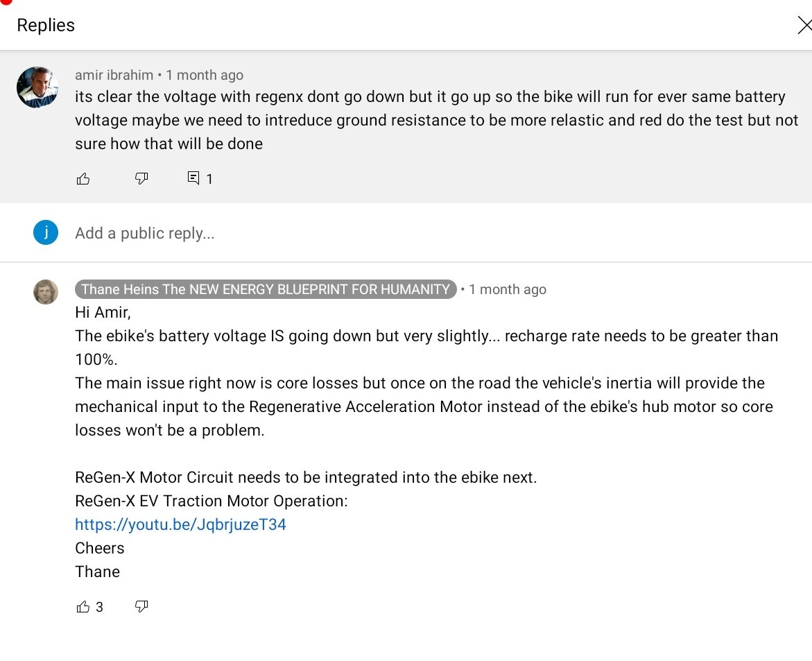
Task: Like Thane Heins' reply
Action: pos(83,607)
